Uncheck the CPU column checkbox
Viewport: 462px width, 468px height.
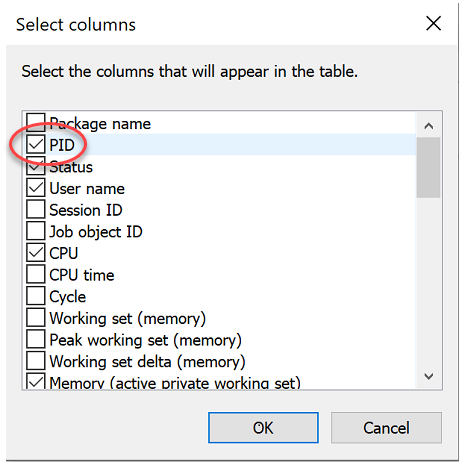36,253
